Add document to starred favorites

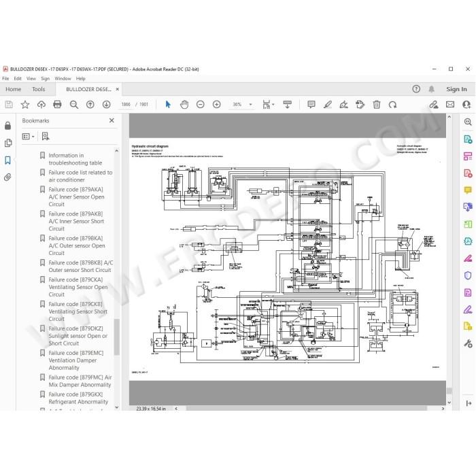point(25,105)
